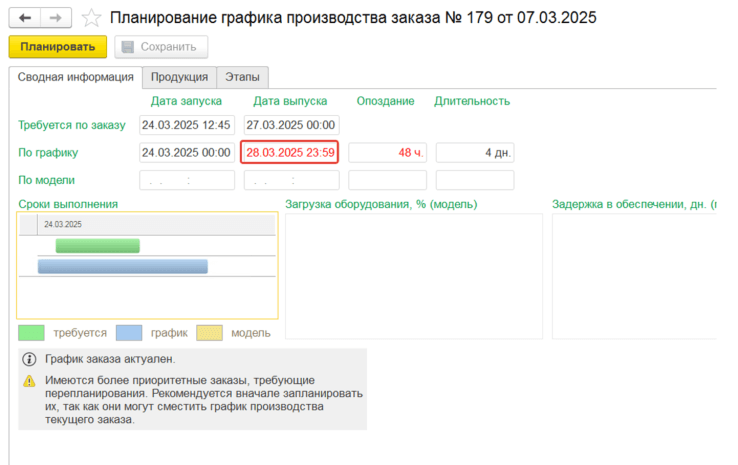Click the Сохранить button
This screenshot has width=738, height=465.
coord(161,47)
